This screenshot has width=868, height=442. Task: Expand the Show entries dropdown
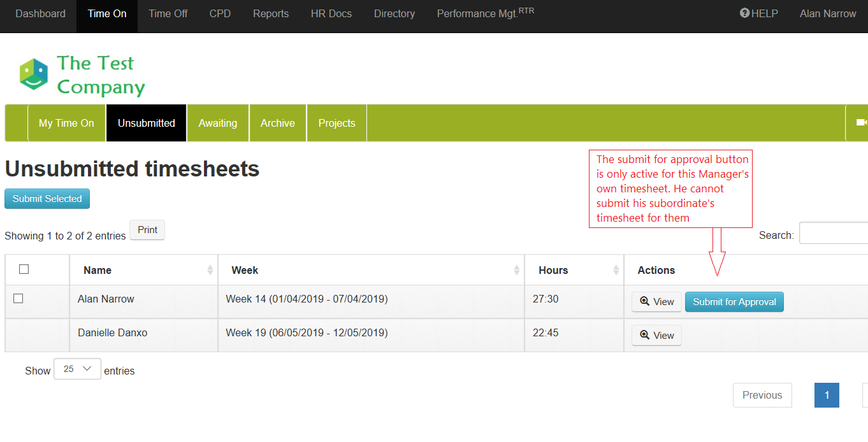[x=77, y=369]
